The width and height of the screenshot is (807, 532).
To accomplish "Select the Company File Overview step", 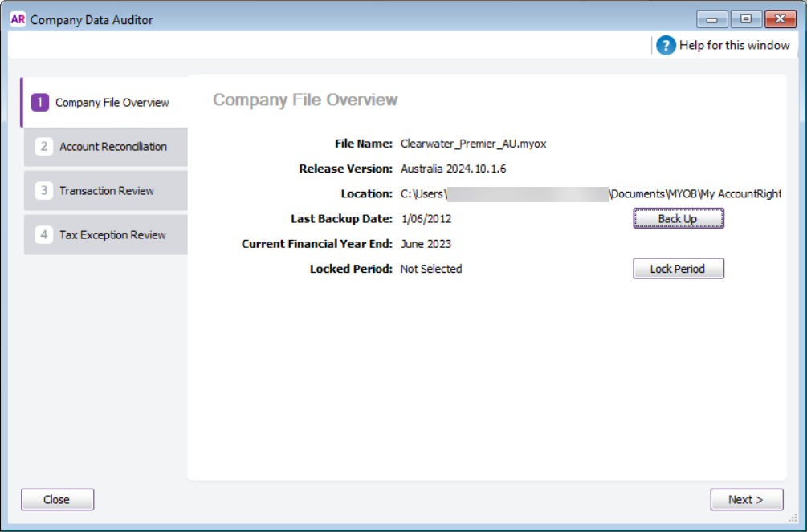I will [x=105, y=103].
